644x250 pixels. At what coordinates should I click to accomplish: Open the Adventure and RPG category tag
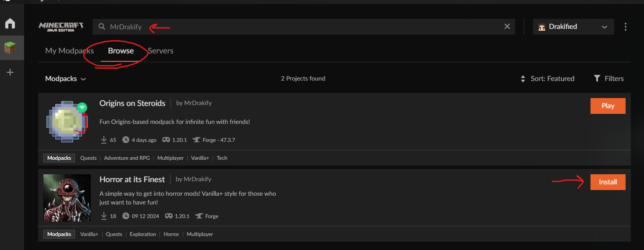point(127,158)
